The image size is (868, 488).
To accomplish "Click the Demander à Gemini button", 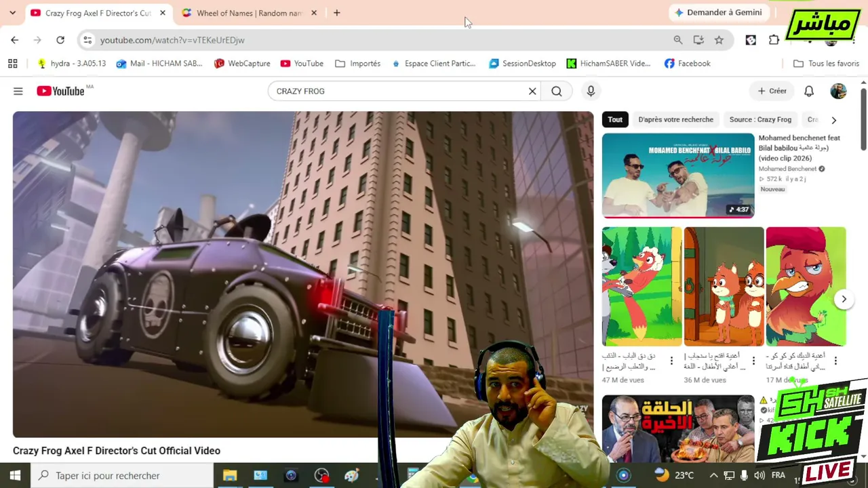I will 718,13.
